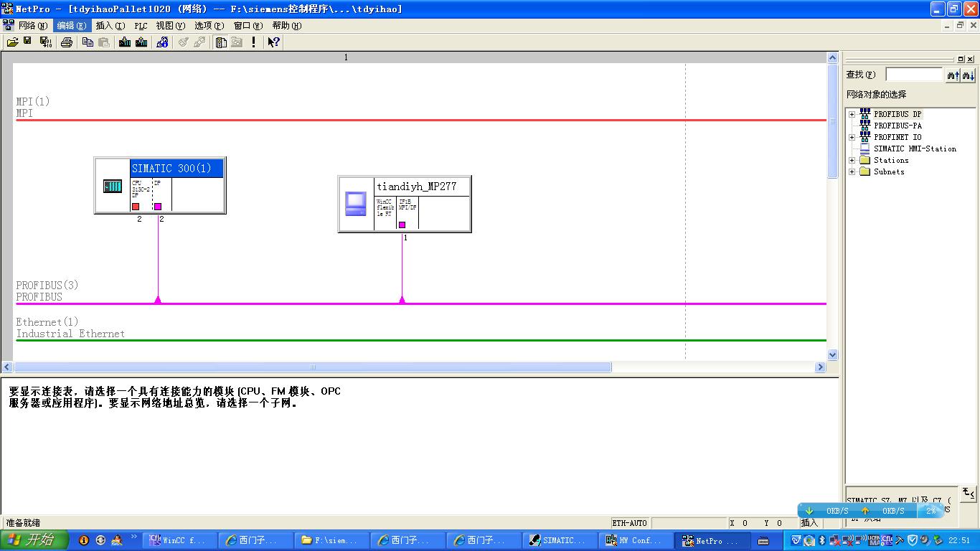
Task: Select the Ethernet(1) subnet label
Action: tap(47, 322)
